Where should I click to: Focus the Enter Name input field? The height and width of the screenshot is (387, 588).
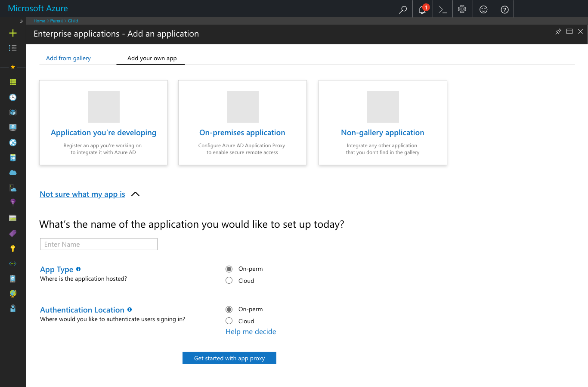[x=99, y=244]
